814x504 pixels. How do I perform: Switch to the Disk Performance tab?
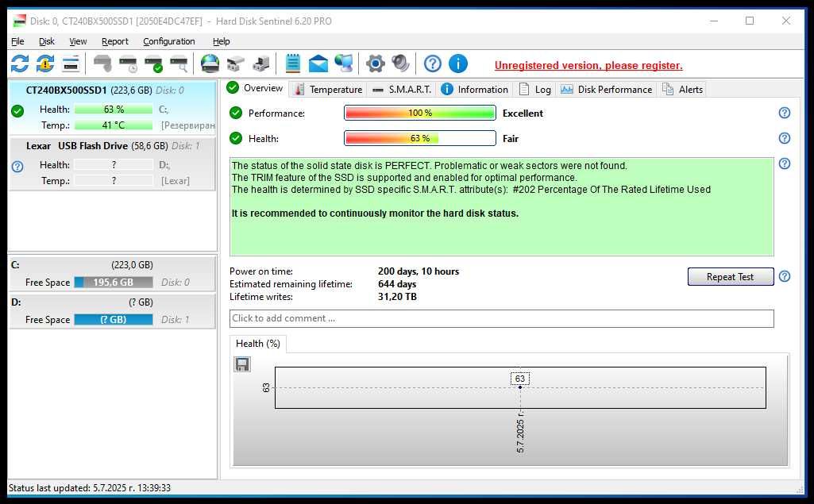pos(607,89)
